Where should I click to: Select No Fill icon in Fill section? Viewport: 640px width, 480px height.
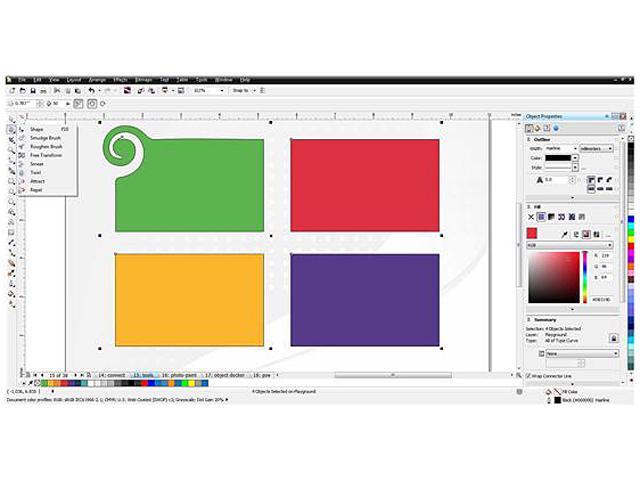531,216
